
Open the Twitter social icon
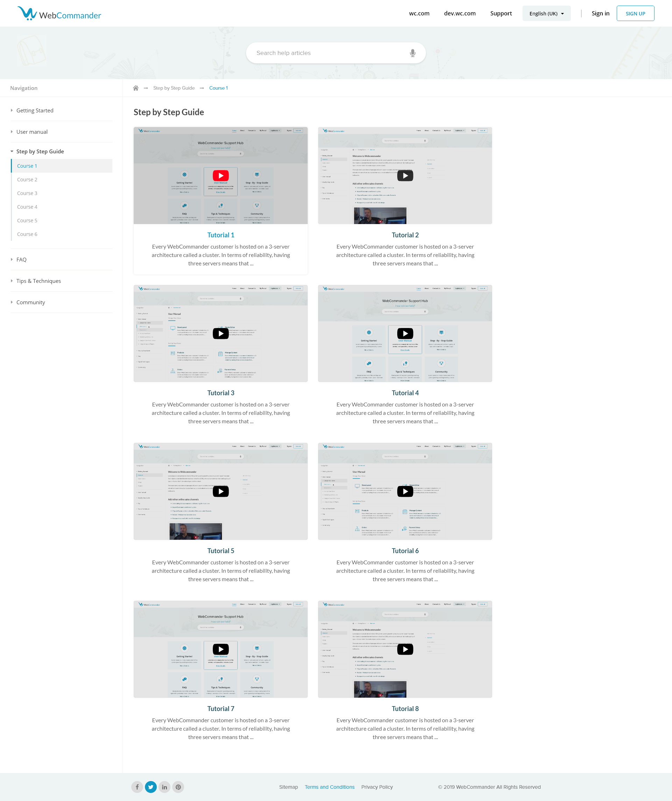150,787
